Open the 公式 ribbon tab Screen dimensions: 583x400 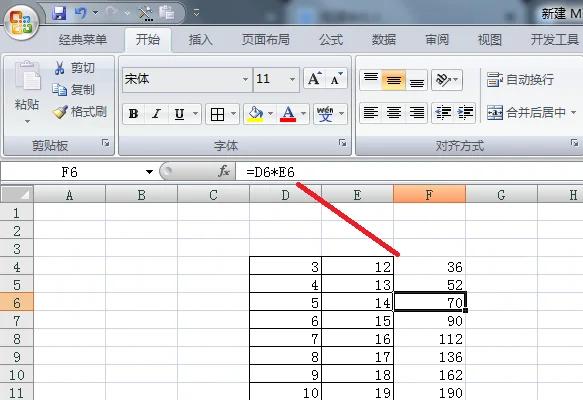[331, 39]
